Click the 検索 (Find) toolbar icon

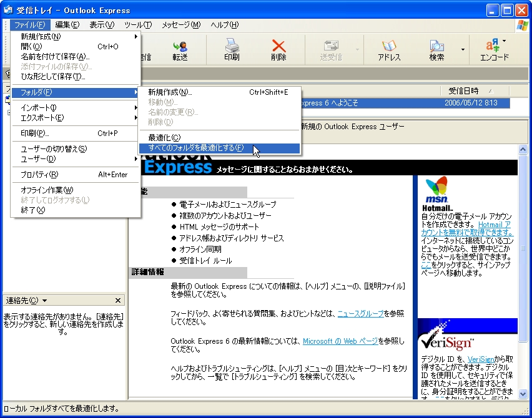pos(436,50)
